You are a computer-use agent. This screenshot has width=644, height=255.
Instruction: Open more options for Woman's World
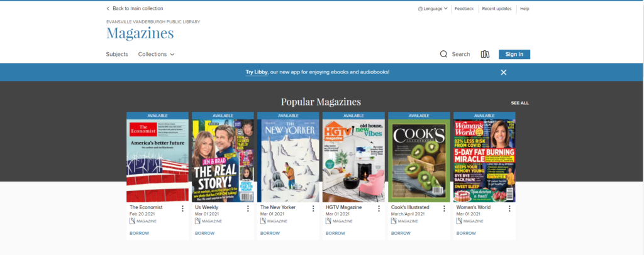tap(509, 209)
